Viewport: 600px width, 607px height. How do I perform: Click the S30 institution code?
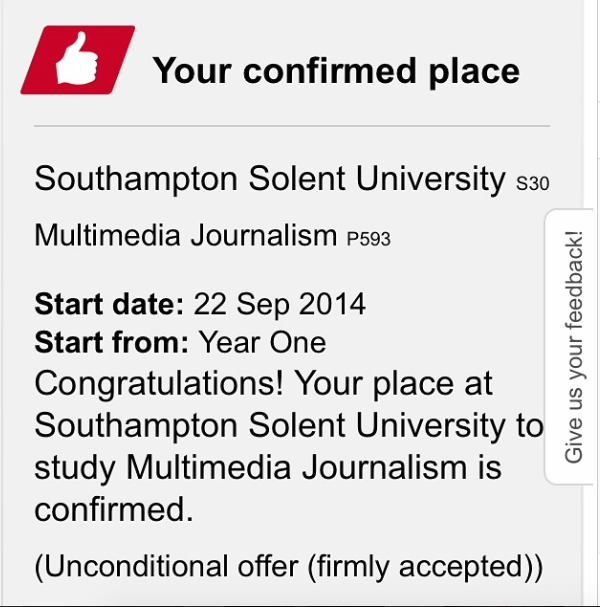point(532,184)
